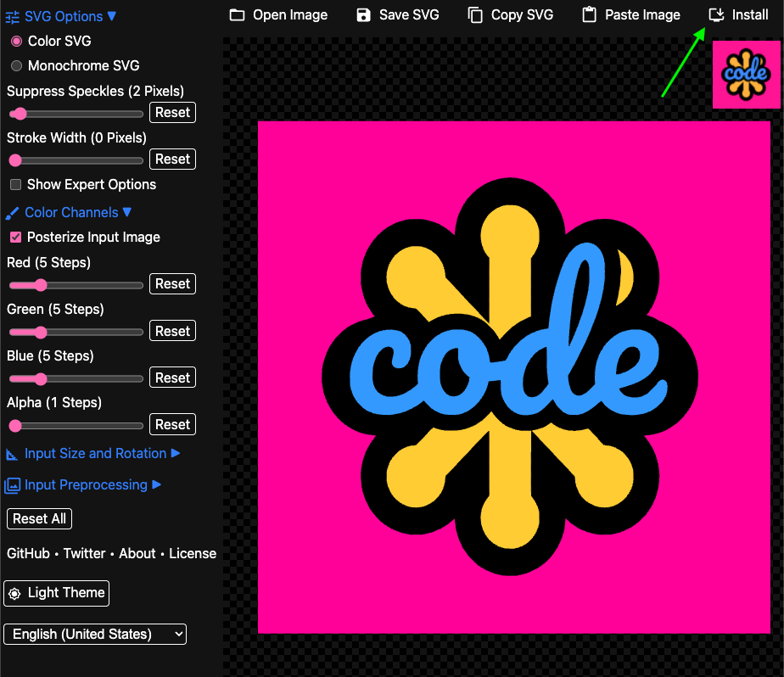Switch to Light Theme

coord(55,593)
